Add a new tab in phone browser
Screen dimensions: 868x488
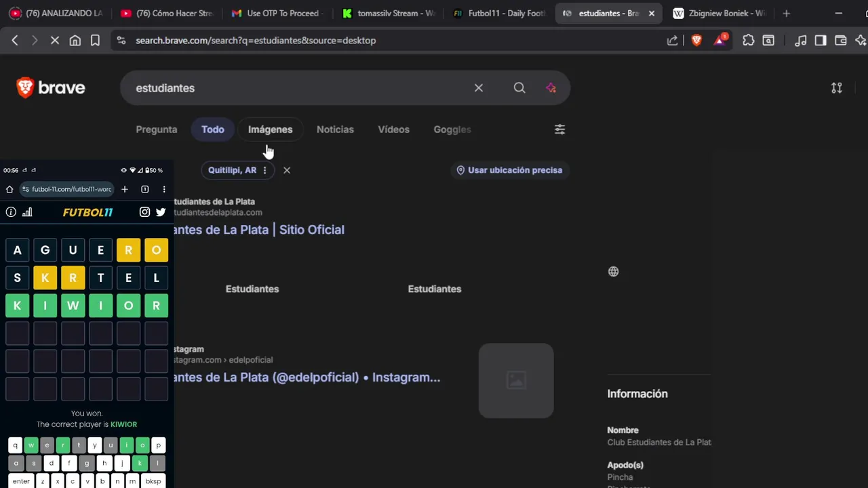125,189
